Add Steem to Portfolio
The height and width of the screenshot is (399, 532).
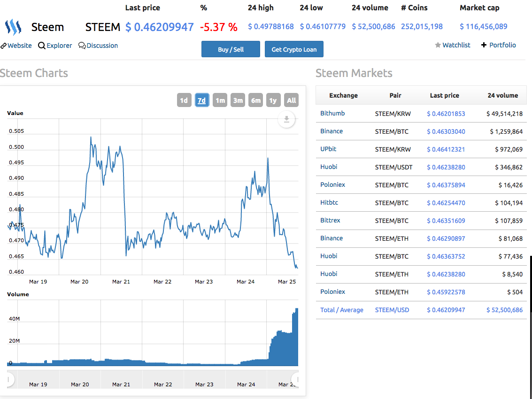pyautogui.click(x=498, y=45)
